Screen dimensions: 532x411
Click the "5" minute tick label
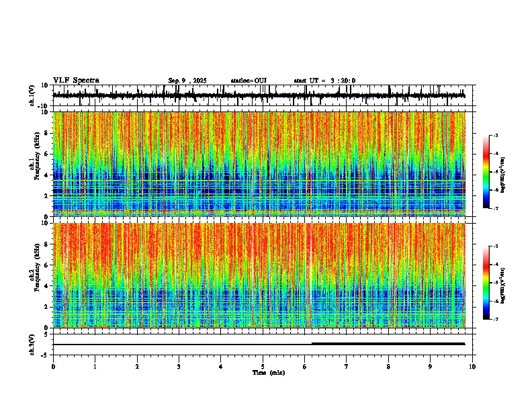[x=263, y=367]
